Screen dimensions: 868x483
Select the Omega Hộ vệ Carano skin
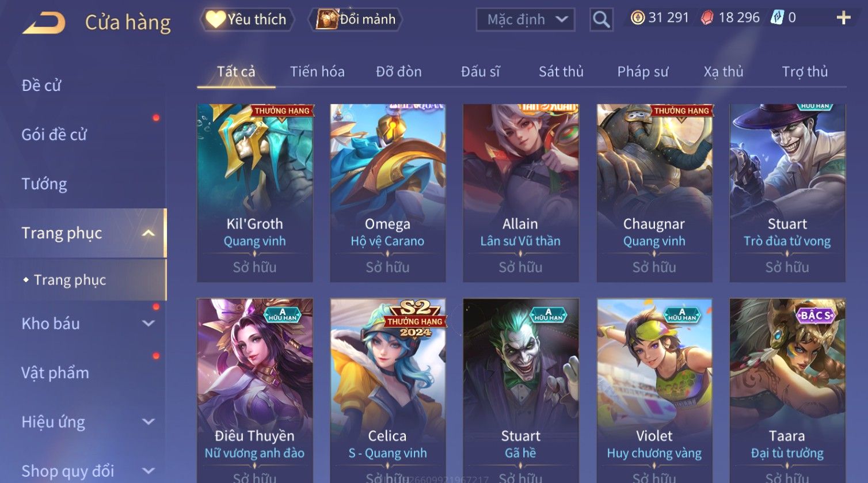[387, 193]
